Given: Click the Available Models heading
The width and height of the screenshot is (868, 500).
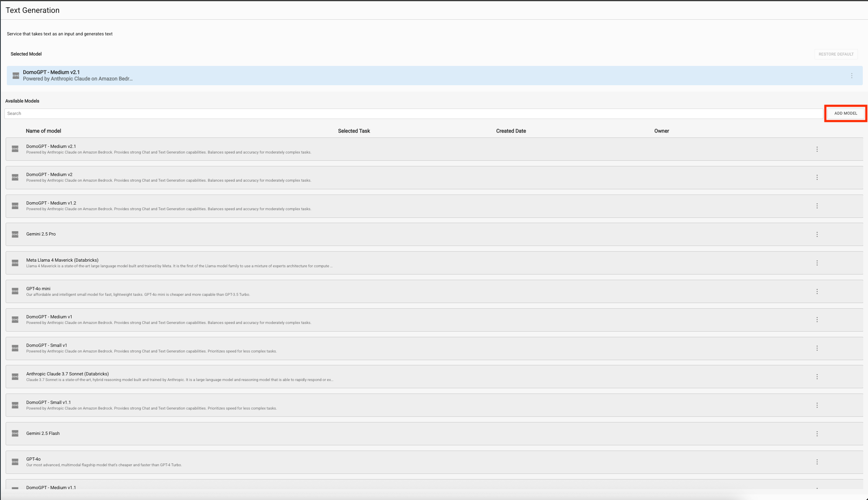Looking at the screenshot, I should 22,101.
